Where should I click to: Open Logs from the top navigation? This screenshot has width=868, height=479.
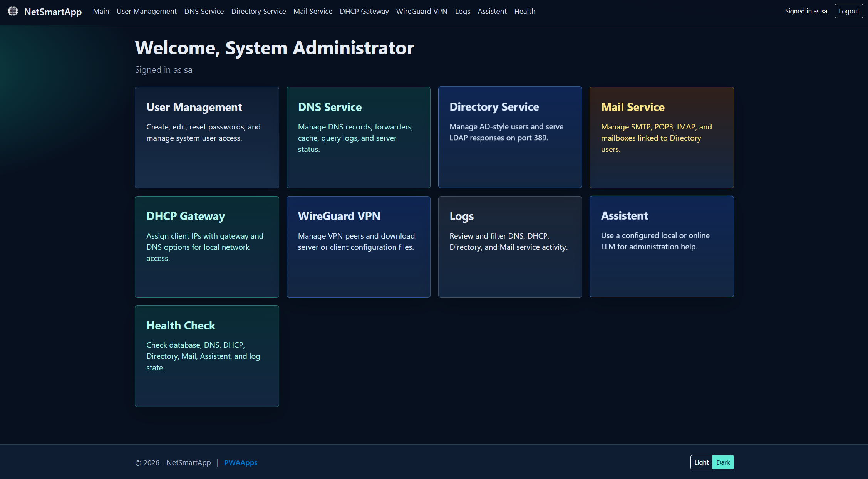click(462, 11)
